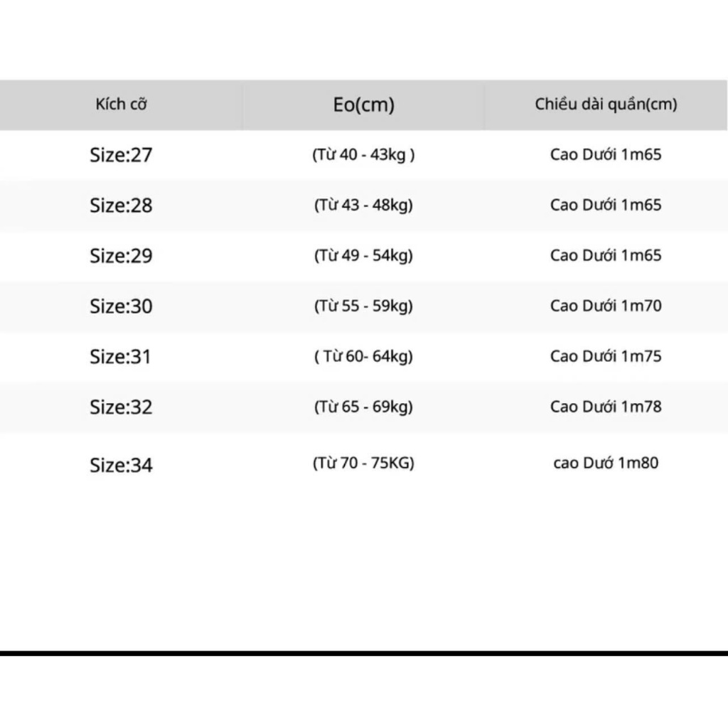Select the Size:30 label
The height and width of the screenshot is (728, 728).
(121, 306)
